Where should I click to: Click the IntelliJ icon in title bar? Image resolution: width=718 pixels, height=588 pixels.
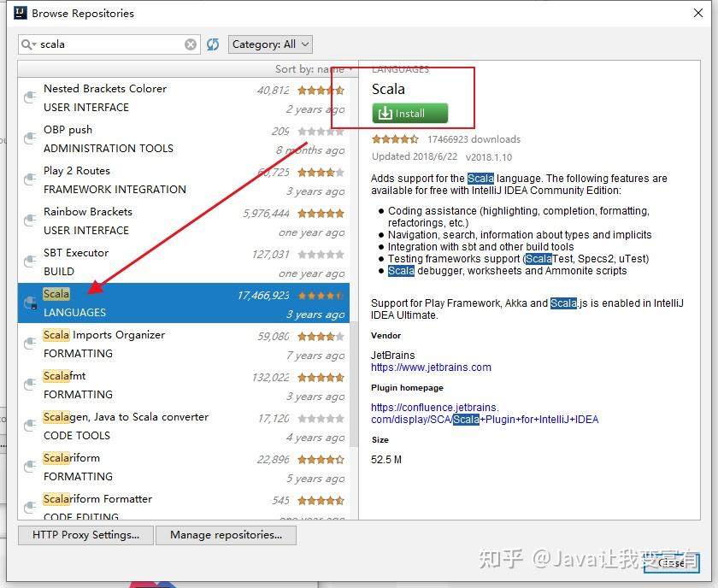[21, 13]
